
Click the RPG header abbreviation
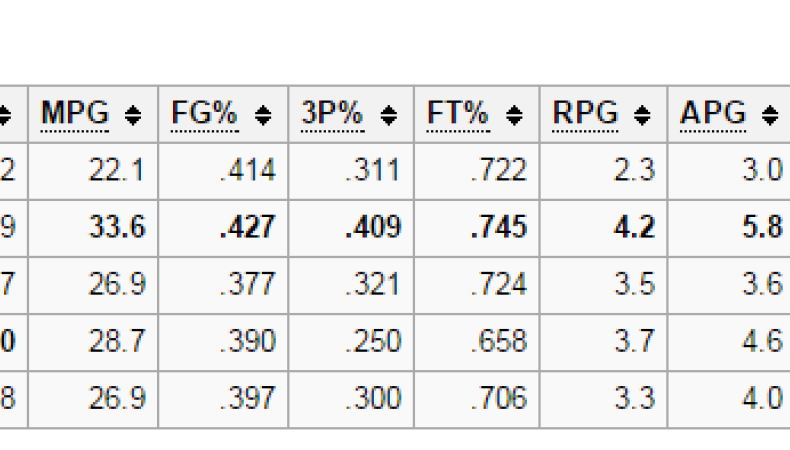pos(585,115)
